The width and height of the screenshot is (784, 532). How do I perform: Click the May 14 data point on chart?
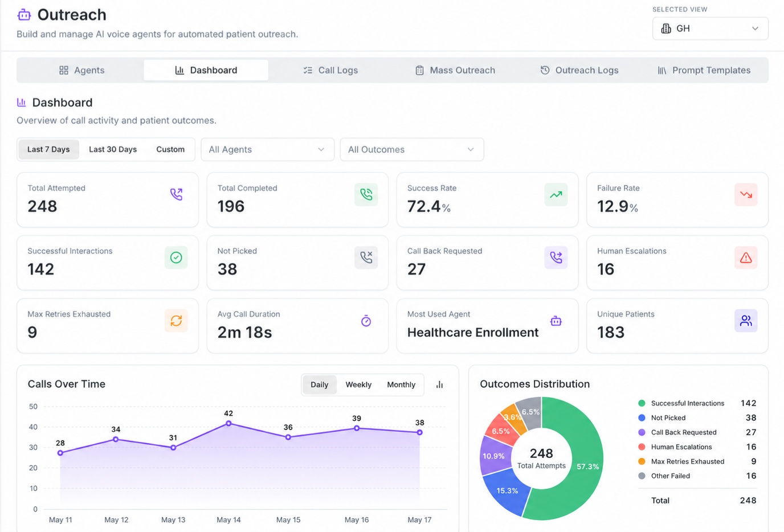tap(228, 423)
